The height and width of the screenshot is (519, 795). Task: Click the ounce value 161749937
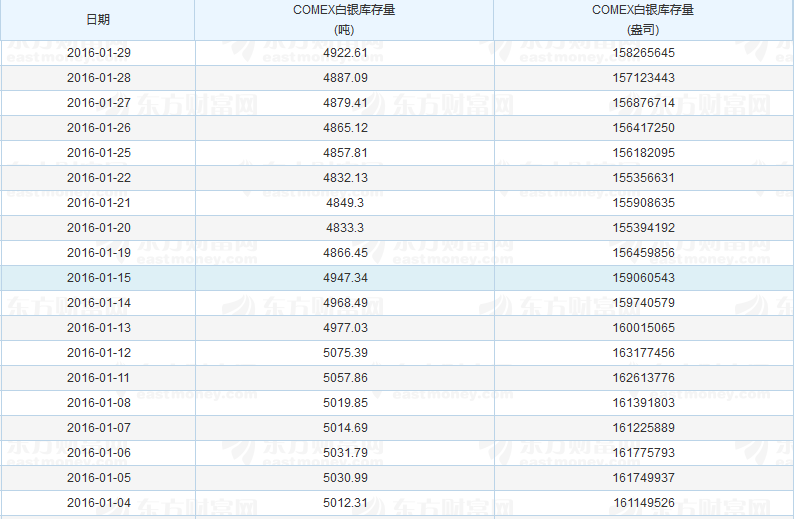click(643, 478)
